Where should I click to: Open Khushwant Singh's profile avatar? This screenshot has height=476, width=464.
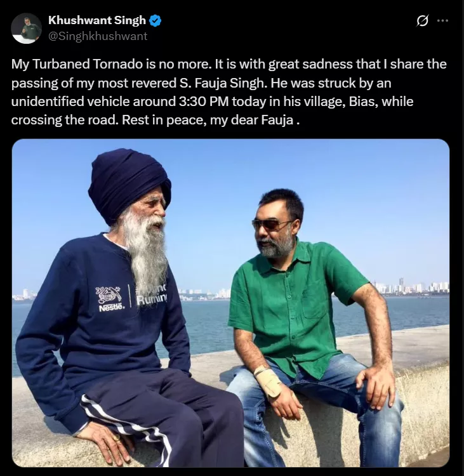(x=26, y=28)
